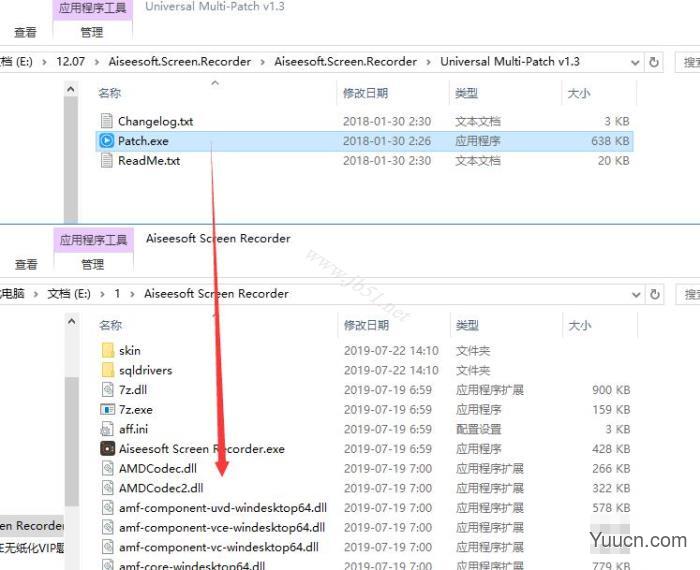Screen dimensions: 700x570
Task: Select the aff.ini file name
Action: [133, 429]
